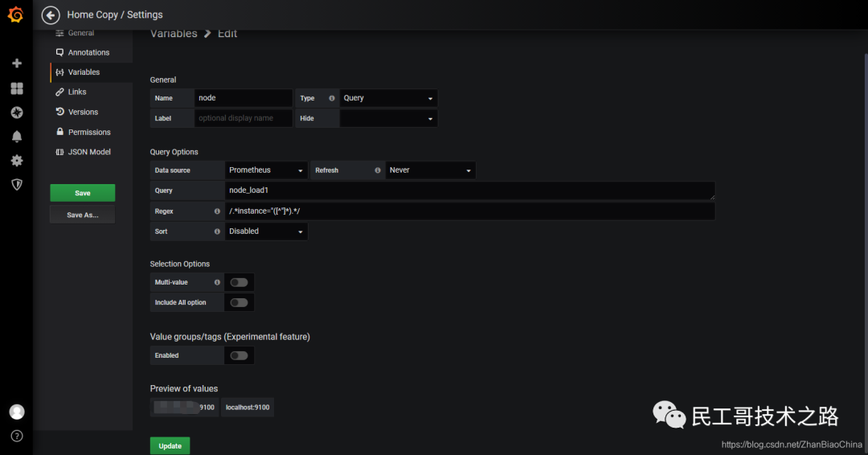Viewport: 868px width, 455px height.
Task: Click the Multi-value info icon
Action: (217, 282)
